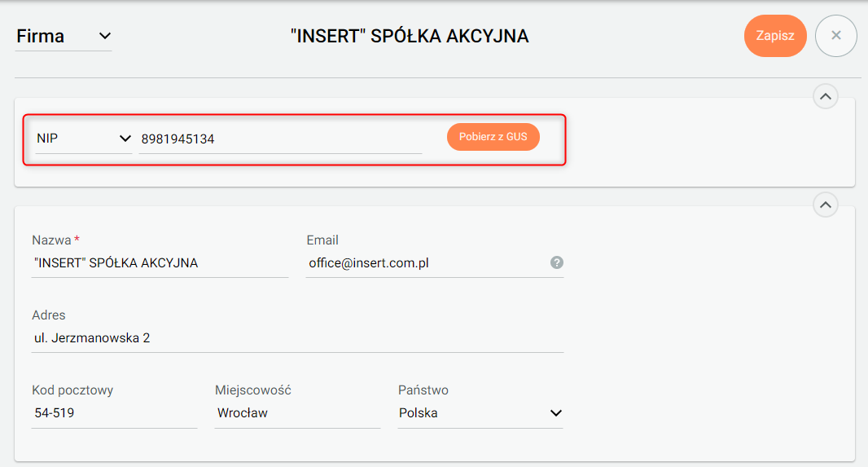Click the Adres field ul. Jerzmanowska 2

pyautogui.click(x=296, y=338)
